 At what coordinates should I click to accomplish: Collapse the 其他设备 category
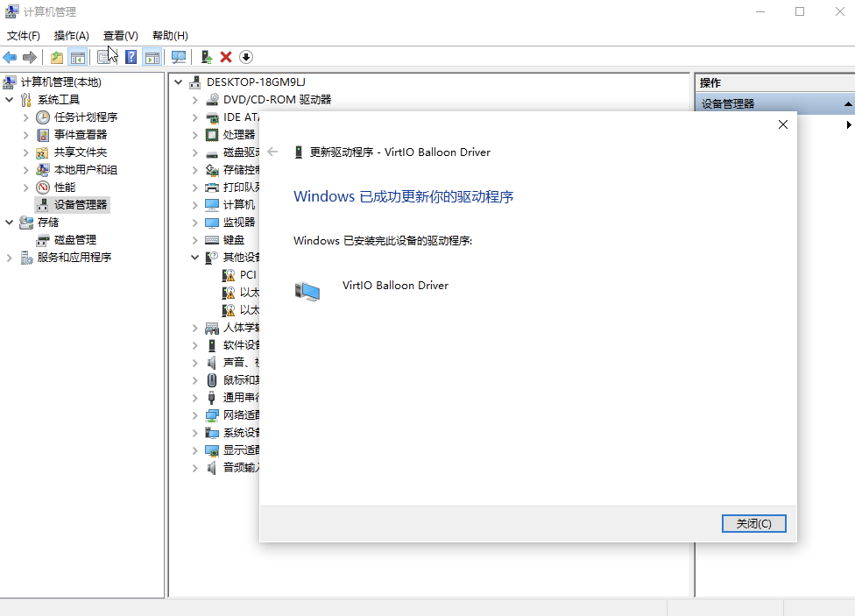point(195,258)
